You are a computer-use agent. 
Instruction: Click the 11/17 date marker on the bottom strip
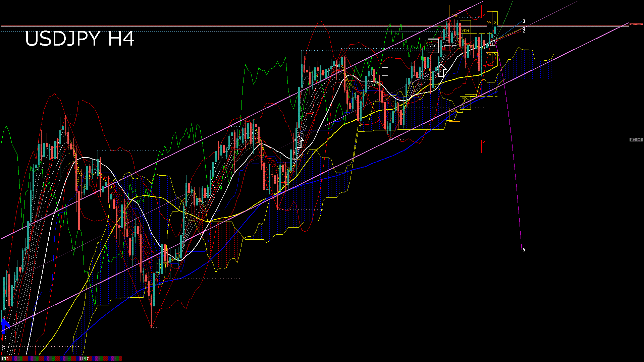coord(83,358)
